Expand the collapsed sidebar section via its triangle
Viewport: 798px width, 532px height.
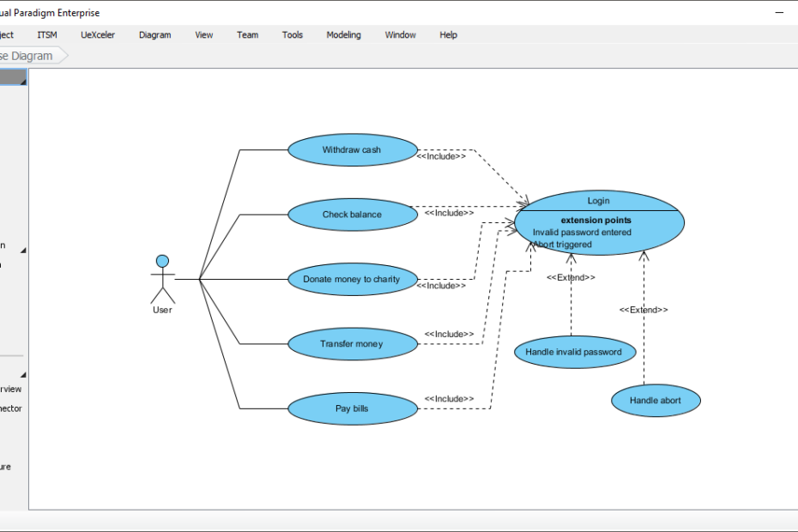(x=23, y=248)
